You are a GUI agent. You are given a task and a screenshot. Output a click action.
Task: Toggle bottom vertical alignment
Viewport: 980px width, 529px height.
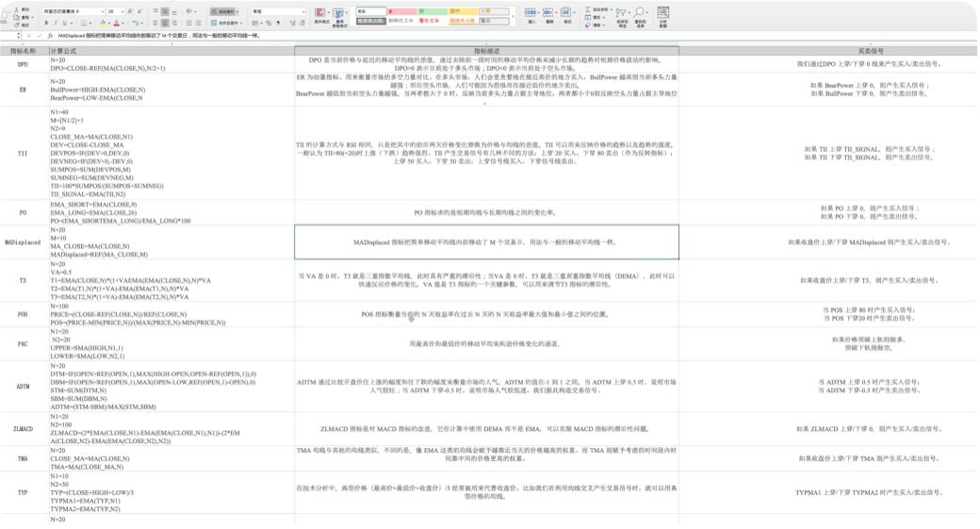coord(174,12)
